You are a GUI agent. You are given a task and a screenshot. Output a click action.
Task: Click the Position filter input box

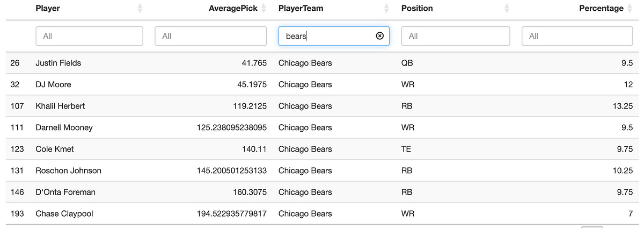pyautogui.click(x=456, y=36)
